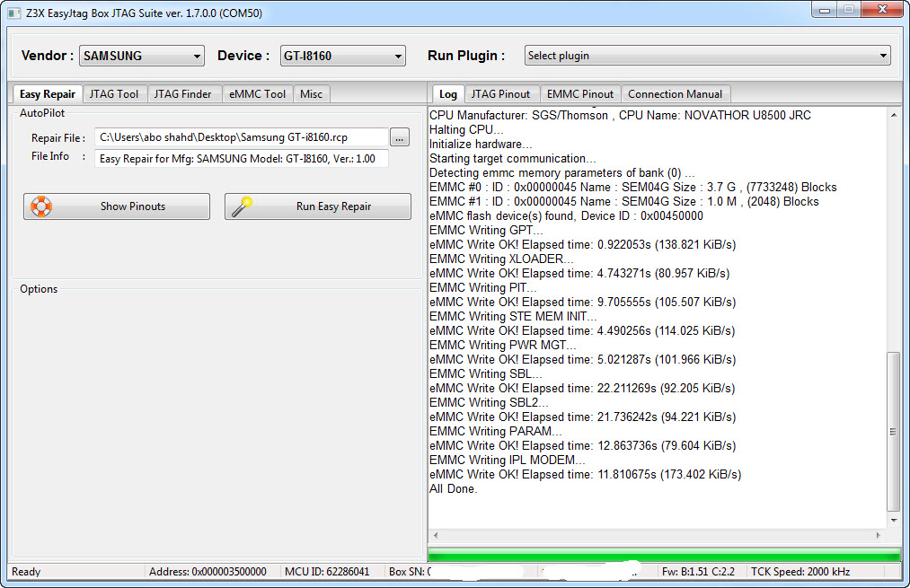Click the 'Halting CPU...' log line
Viewport: 910px width, 588px height.
coord(466,129)
